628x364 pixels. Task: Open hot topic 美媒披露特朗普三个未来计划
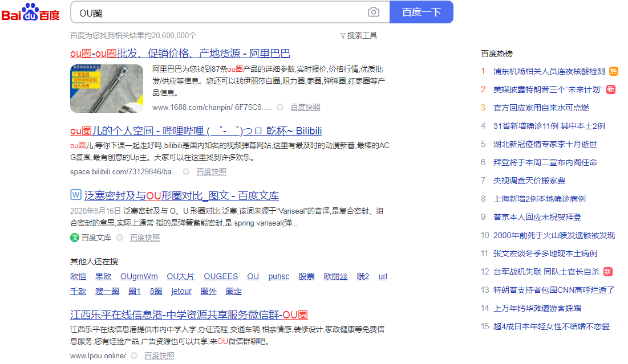pos(548,89)
